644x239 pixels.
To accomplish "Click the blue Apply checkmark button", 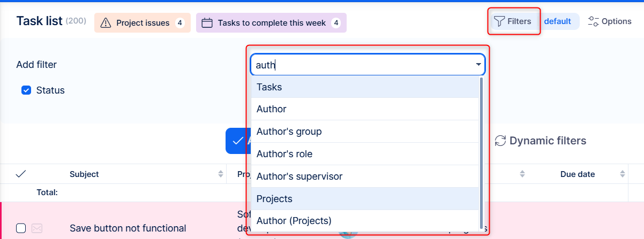I will (x=238, y=141).
